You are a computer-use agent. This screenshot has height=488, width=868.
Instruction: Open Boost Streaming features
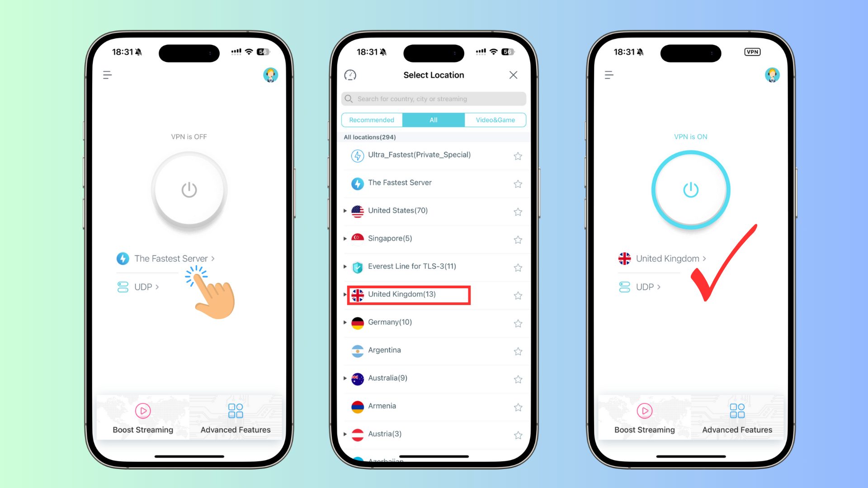[x=142, y=417]
